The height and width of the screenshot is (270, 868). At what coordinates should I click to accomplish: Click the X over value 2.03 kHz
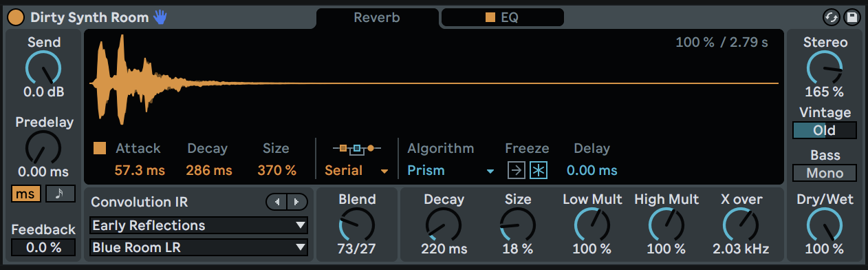tap(741, 249)
